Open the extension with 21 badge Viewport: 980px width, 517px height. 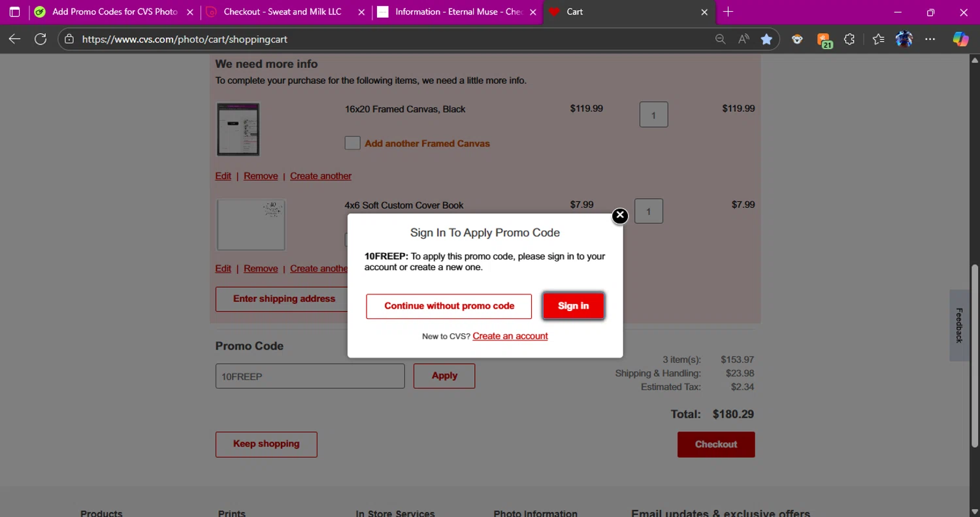tap(825, 41)
